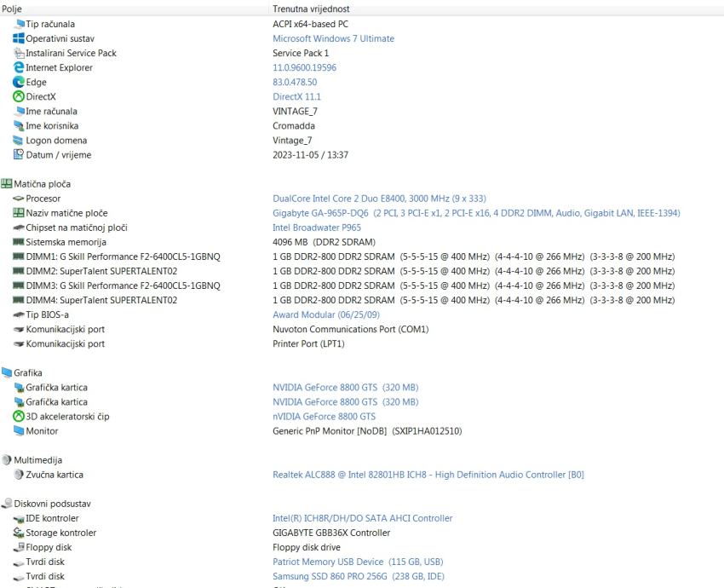This screenshot has height=588, width=724.
Task: Click the Instalirani Service Pack icon
Action: [x=19, y=53]
